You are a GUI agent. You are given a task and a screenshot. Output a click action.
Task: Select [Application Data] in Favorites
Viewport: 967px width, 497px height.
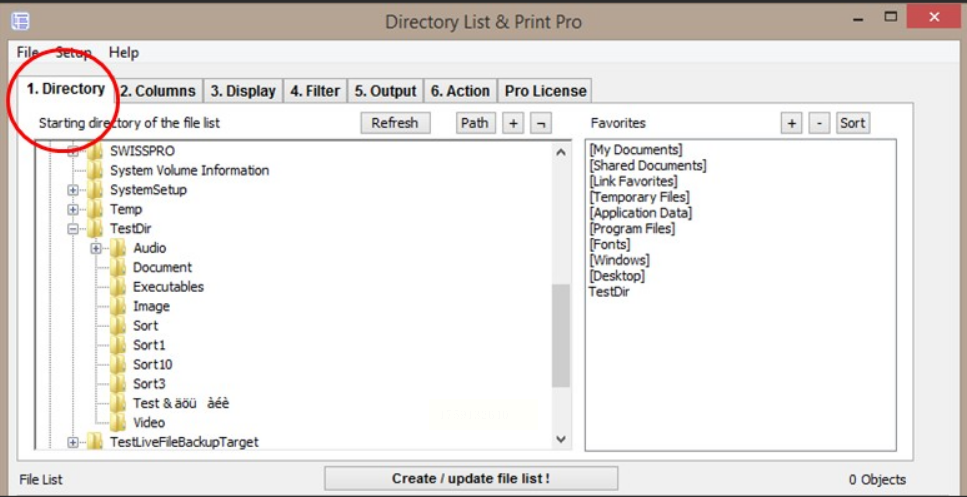[x=640, y=213]
